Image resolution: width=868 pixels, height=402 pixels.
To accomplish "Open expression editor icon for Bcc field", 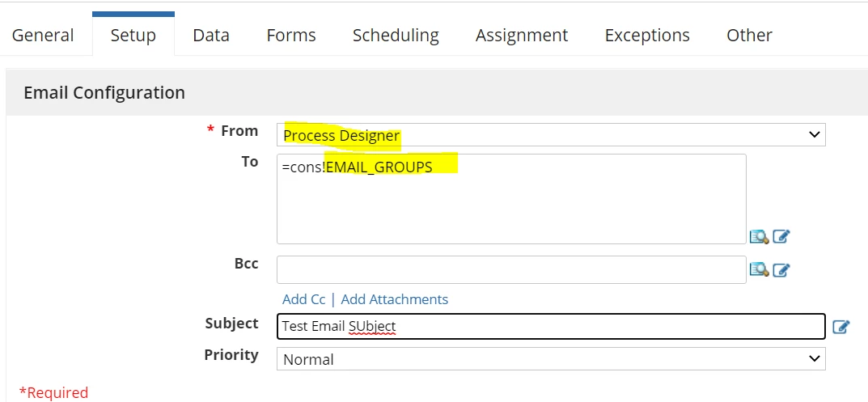I will coord(781,269).
